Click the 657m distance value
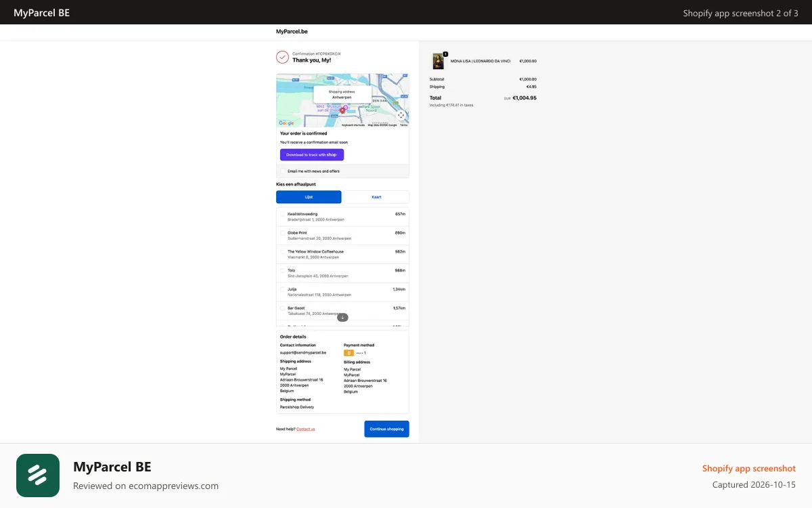 pyautogui.click(x=400, y=214)
